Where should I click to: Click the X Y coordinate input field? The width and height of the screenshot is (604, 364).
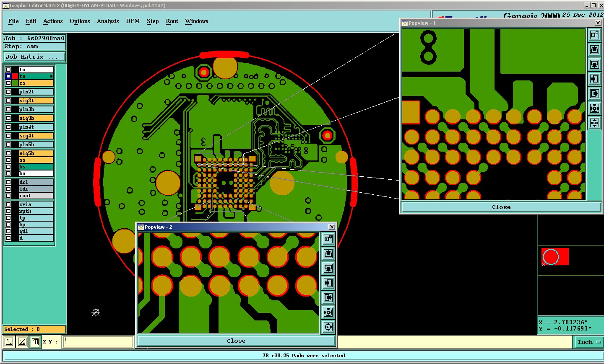point(98,342)
